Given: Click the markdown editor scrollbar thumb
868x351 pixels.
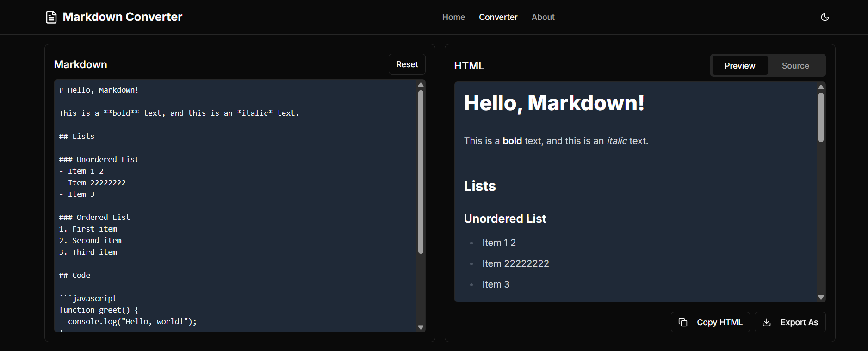Looking at the screenshot, I should pyautogui.click(x=421, y=172).
